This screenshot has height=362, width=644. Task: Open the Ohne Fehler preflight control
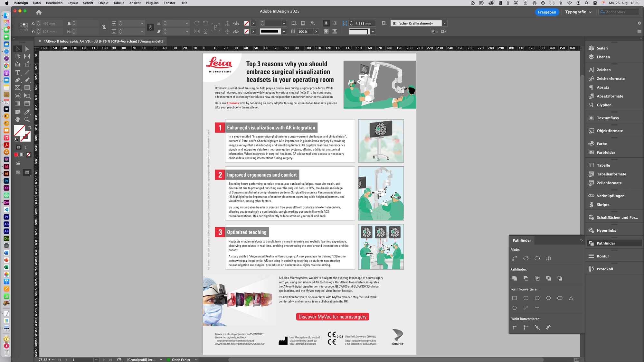click(x=182, y=360)
